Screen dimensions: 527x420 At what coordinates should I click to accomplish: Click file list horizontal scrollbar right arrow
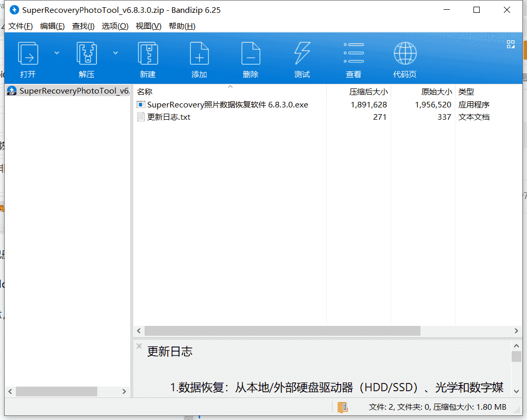click(x=516, y=331)
